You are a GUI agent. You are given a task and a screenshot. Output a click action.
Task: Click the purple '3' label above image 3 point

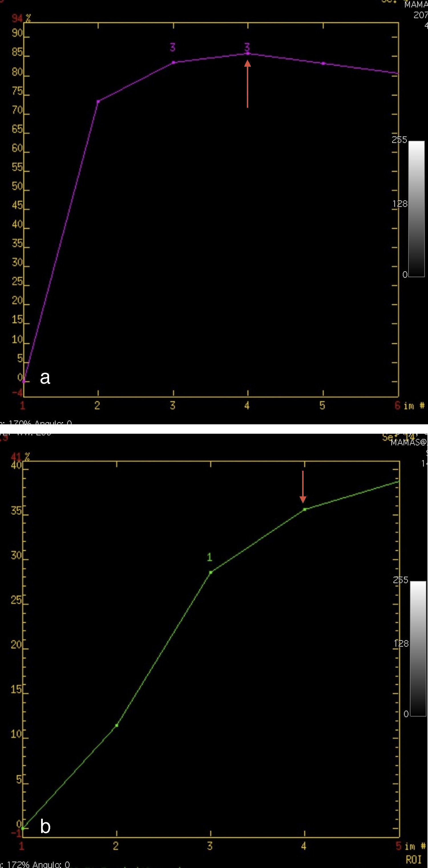click(173, 47)
